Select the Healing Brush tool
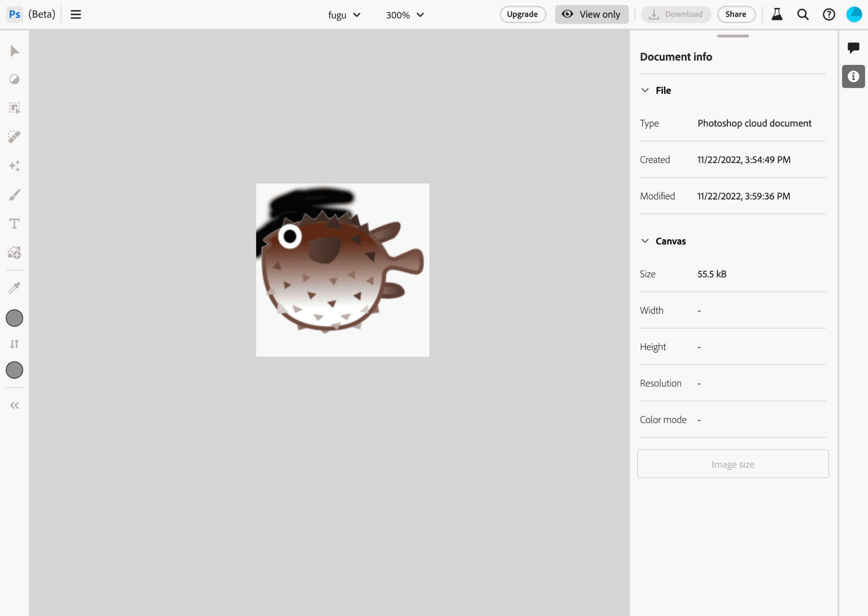868x616 pixels. [x=15, y=137]
